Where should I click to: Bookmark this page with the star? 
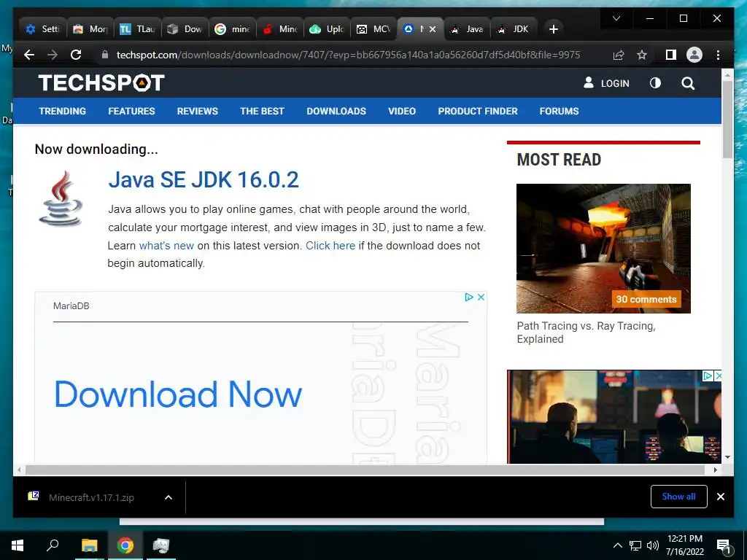(642, 55)
